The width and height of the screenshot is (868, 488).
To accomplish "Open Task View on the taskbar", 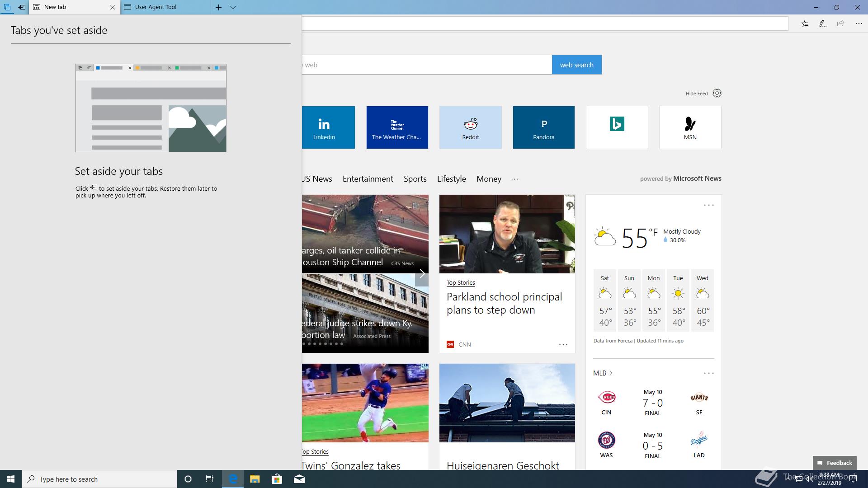I will tap(210, 479).
